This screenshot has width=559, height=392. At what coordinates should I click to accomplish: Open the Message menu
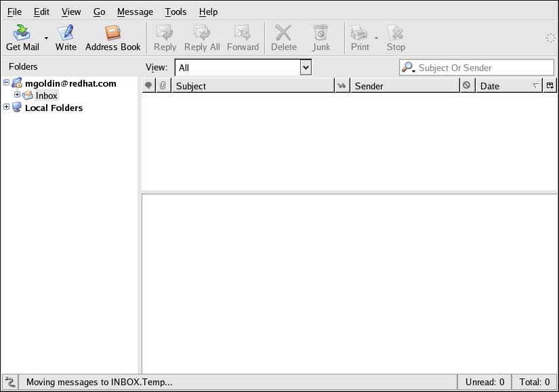tap(135, 12)
